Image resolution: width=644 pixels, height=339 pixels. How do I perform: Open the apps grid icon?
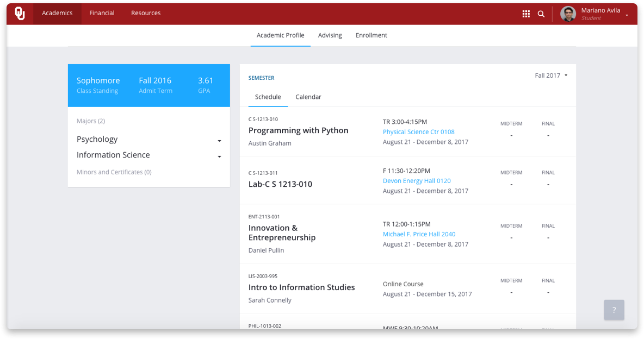coord(526,14)
